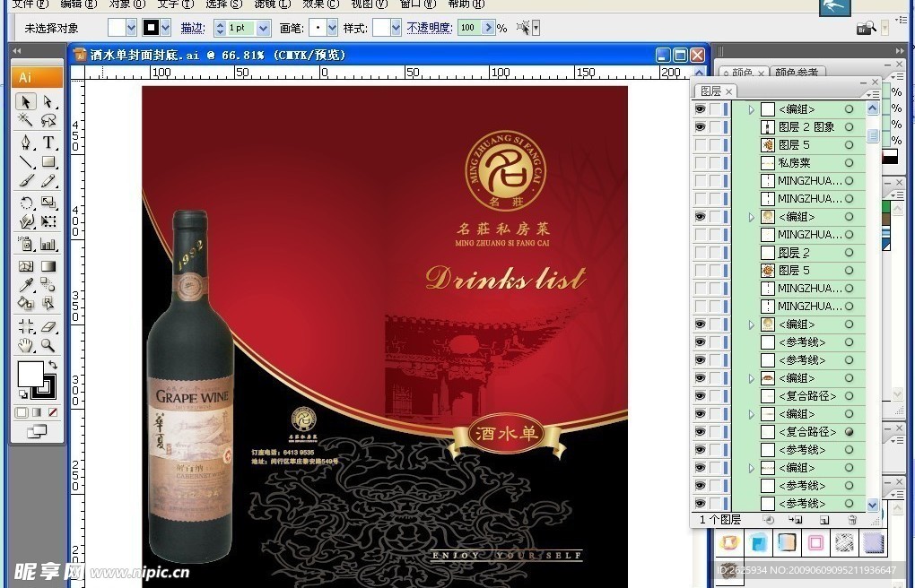Screen dimensions: 915x588
Task: Choose the Magic Wand tool
Action: [26, 120]
